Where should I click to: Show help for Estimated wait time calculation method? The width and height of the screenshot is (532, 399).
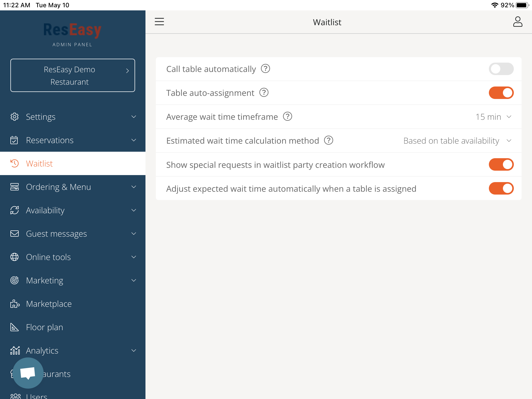click(x=329, y=141)
